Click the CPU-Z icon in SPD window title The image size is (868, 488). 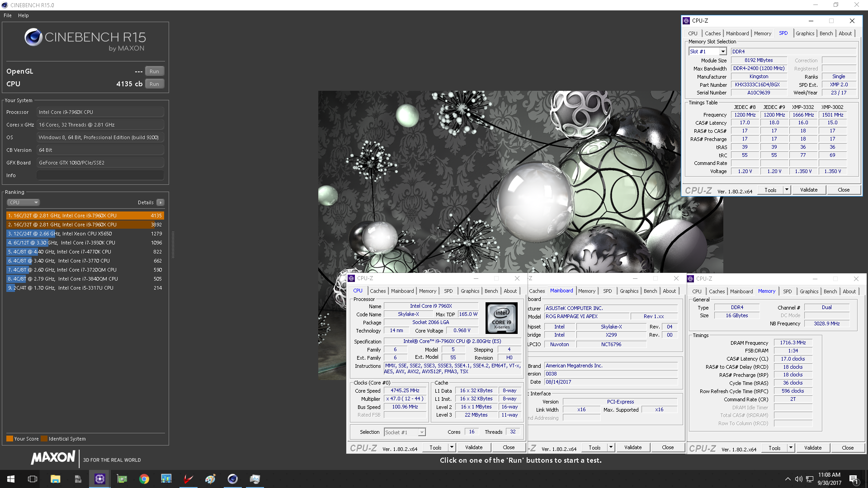(686, 21)
